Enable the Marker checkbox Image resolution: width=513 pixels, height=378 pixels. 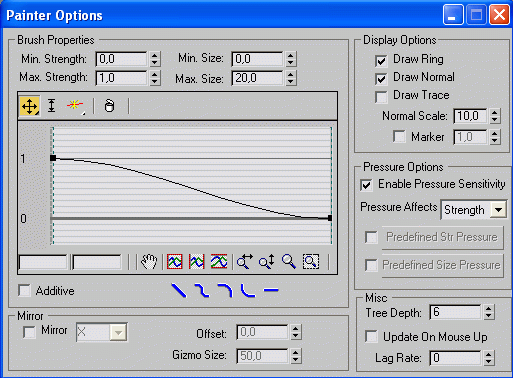coord(399,137)
